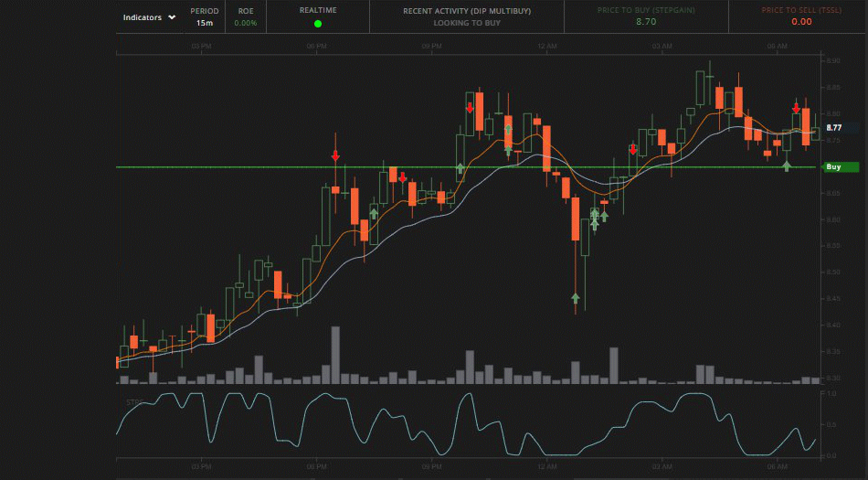Click the red sell arrow above the 06 PM spike candle

point(335,155)
